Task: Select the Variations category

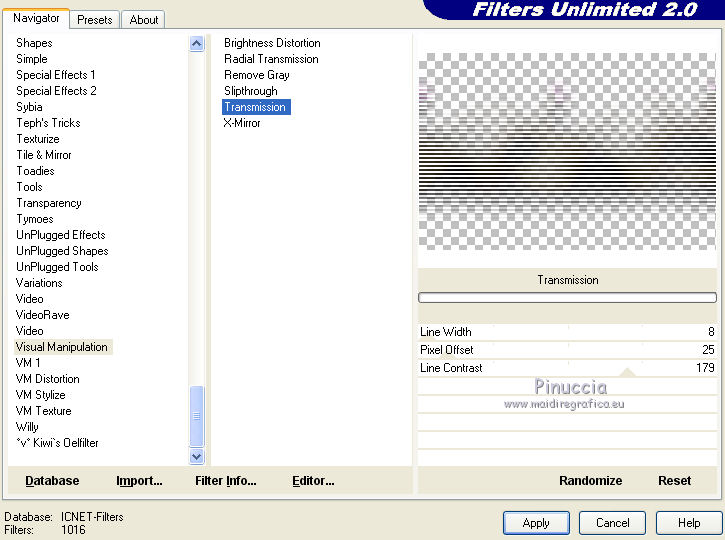Action: [39, 283]
